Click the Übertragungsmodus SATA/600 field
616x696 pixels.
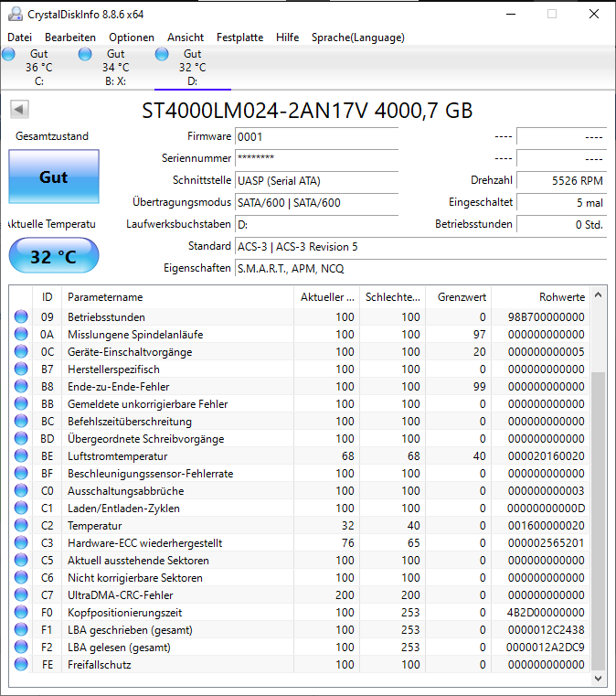click(x=316, y=203)
